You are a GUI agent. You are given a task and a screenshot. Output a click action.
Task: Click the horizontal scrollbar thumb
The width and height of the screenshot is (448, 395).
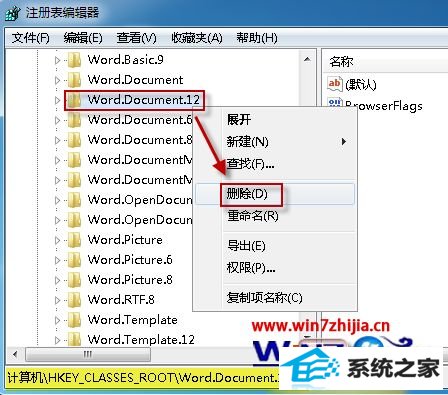[88, 354]
